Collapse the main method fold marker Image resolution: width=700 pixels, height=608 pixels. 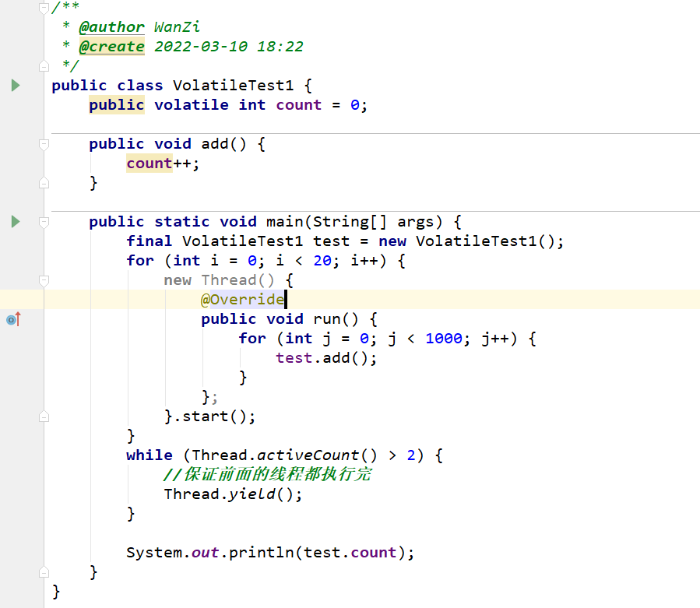[x=44, y=222]
